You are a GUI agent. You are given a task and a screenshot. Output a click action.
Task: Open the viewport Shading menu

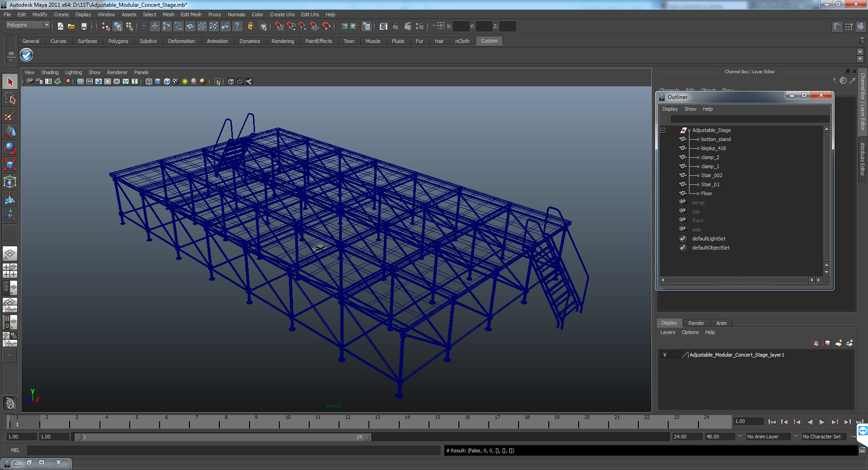(x=50, y=72)
